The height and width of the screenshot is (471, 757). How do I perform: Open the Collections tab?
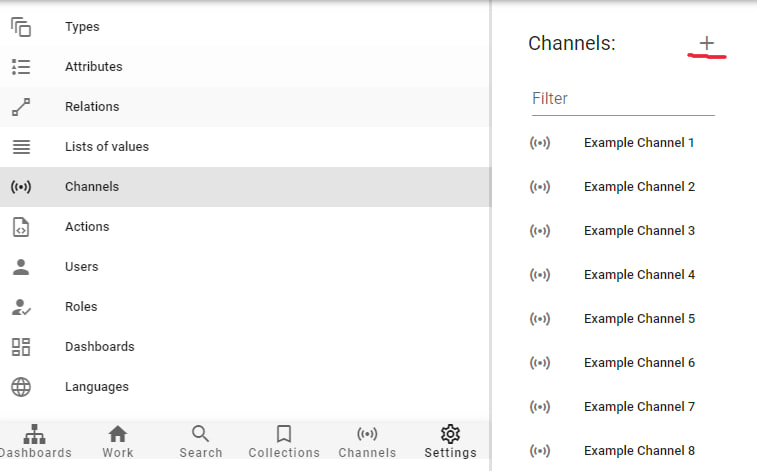click(x=284, y=441)
